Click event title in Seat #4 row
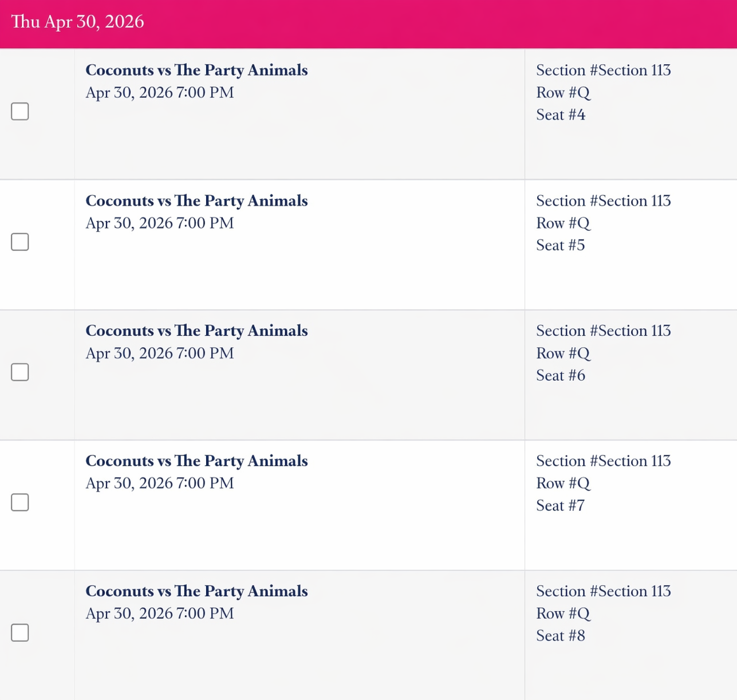The width and height of the screenshot is (737, 700). click(x=196, y=70)
